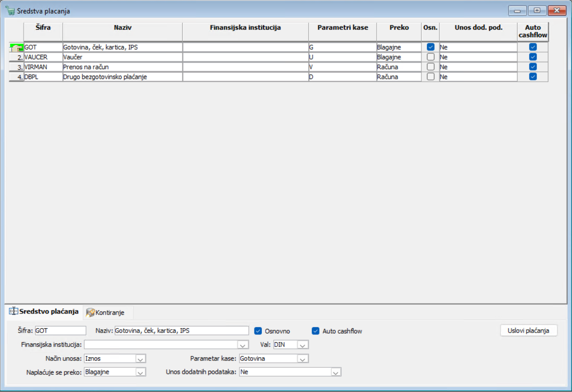Viewport: 572px width, 392px height.
Task: Select the VAUCER cell
Action: click(x=43, y=57)
